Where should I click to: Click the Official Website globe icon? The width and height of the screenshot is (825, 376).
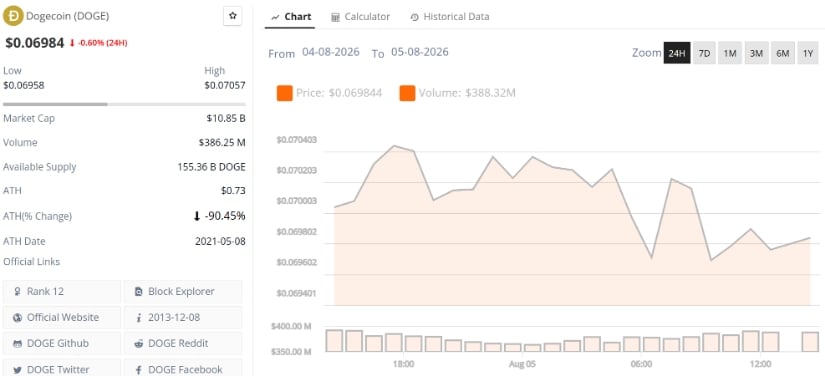(17, 318)
